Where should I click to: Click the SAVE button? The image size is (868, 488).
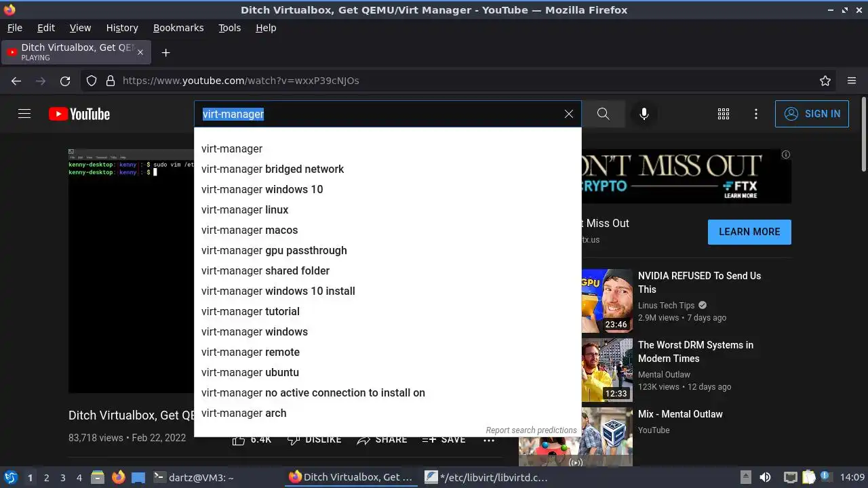tap(443, 440)
